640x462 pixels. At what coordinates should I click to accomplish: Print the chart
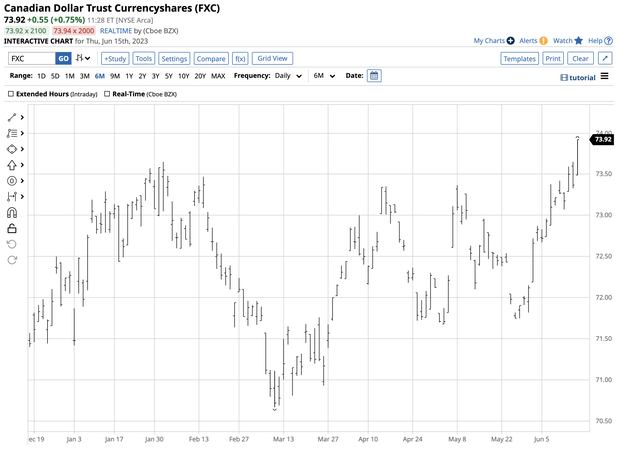coord(553,58)
